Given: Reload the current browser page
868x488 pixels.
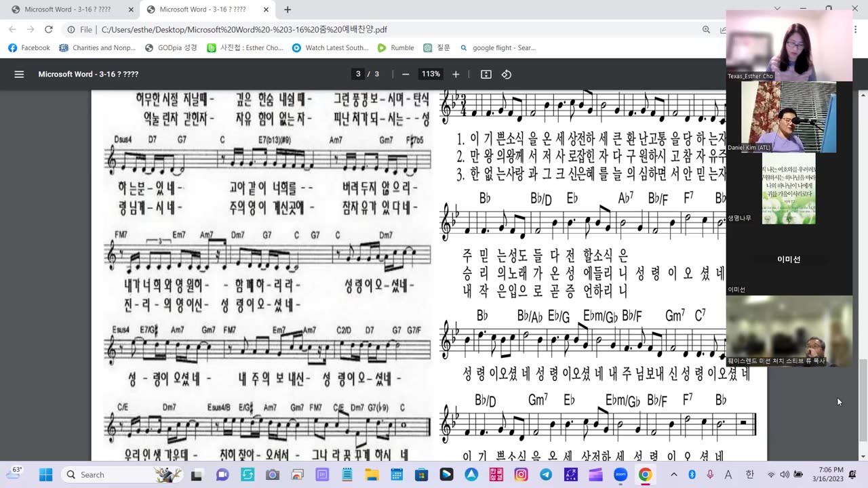Looking at the screenshot, I should click(48, 30).
